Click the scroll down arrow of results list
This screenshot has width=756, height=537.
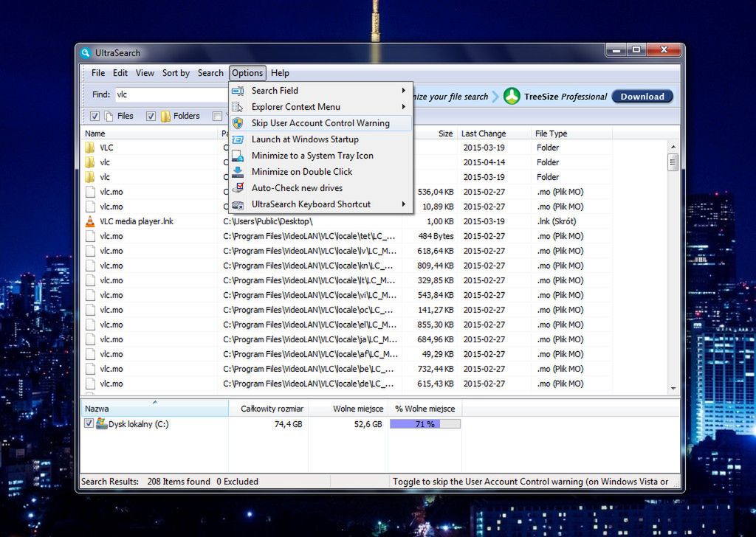point(673,388)
